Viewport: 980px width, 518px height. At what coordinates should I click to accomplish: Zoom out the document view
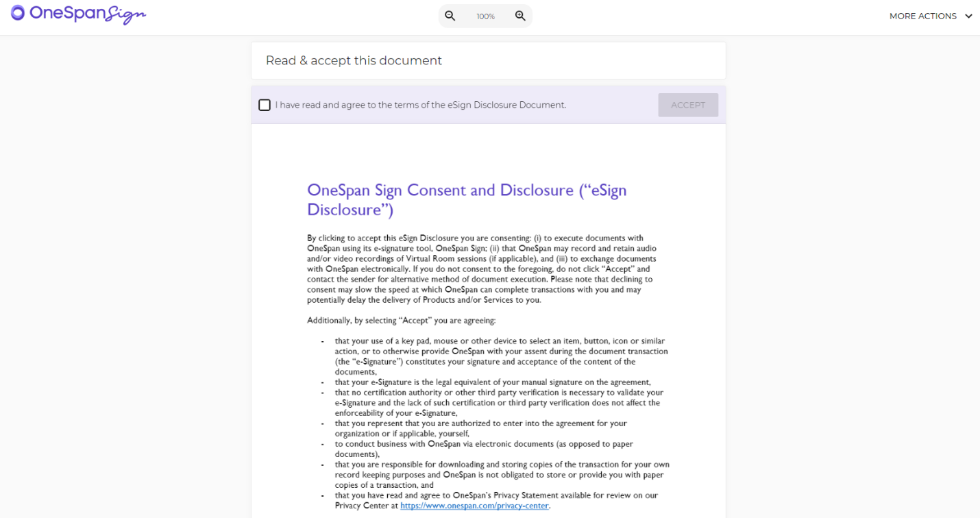[450, 16]
